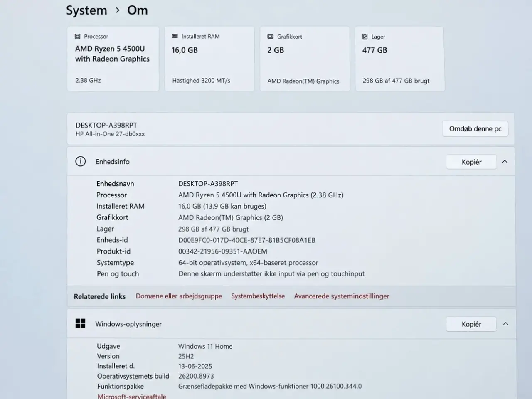Select the install date 13-06-2025

[x=195, y=366]
